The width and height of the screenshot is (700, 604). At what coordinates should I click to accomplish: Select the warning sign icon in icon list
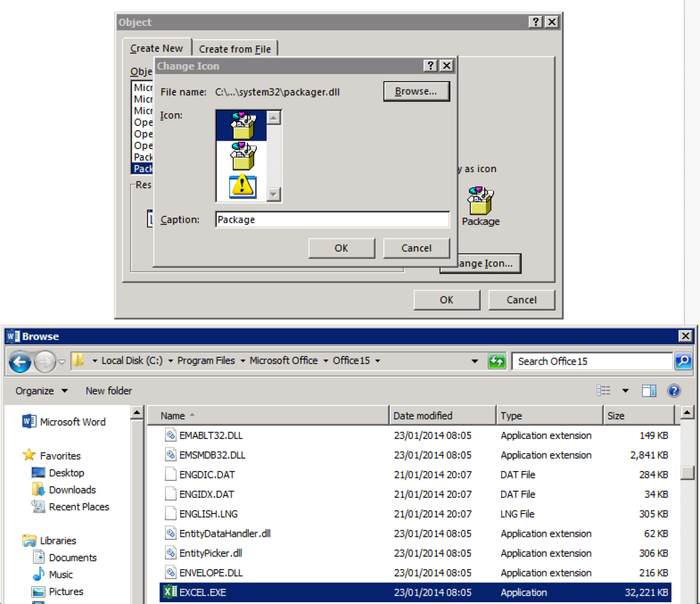[x=241, y=186]
